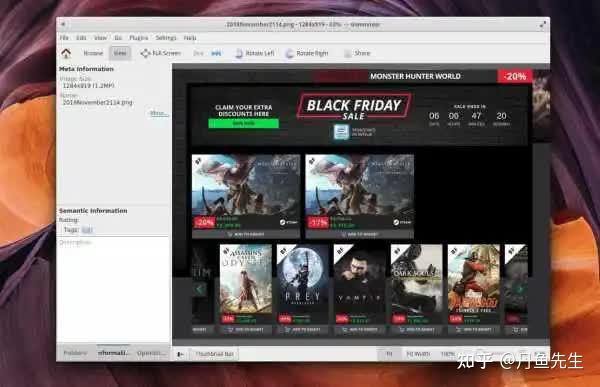Open the Plugins menu
The width and height of the screenshot is (600, 387).
click(x=139, y=38)
